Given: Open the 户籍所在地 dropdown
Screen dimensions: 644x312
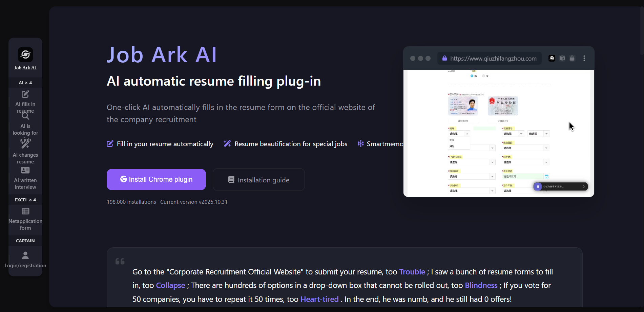Looking at the screenshot, I should click(472, 162).
